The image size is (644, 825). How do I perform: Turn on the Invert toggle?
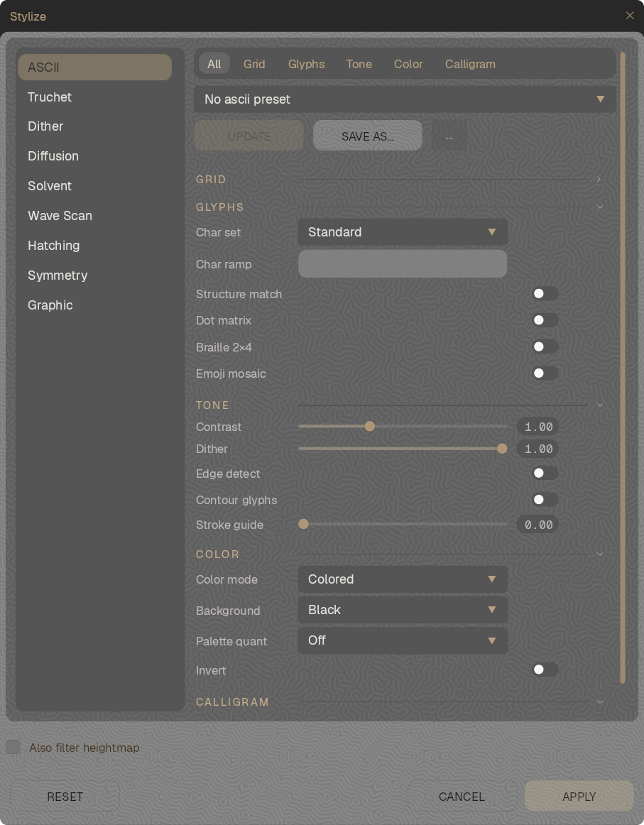[x=545, y=670]
